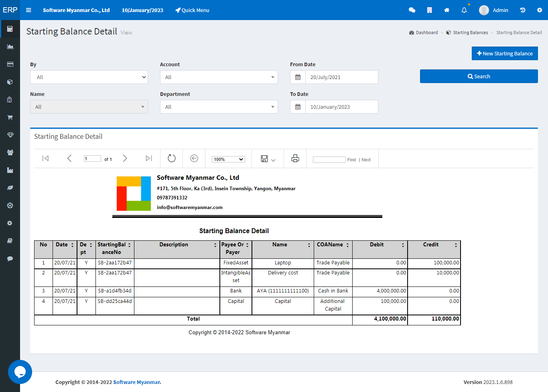This screenshot has height=392, width=548.
Task: Click the To Date calendar icon
Action: [x=298, y=107]
